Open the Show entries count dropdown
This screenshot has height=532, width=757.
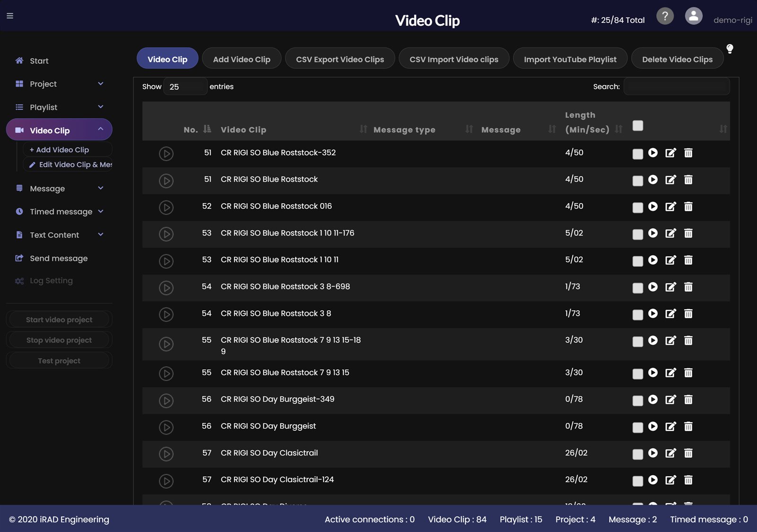pos(185,87)
